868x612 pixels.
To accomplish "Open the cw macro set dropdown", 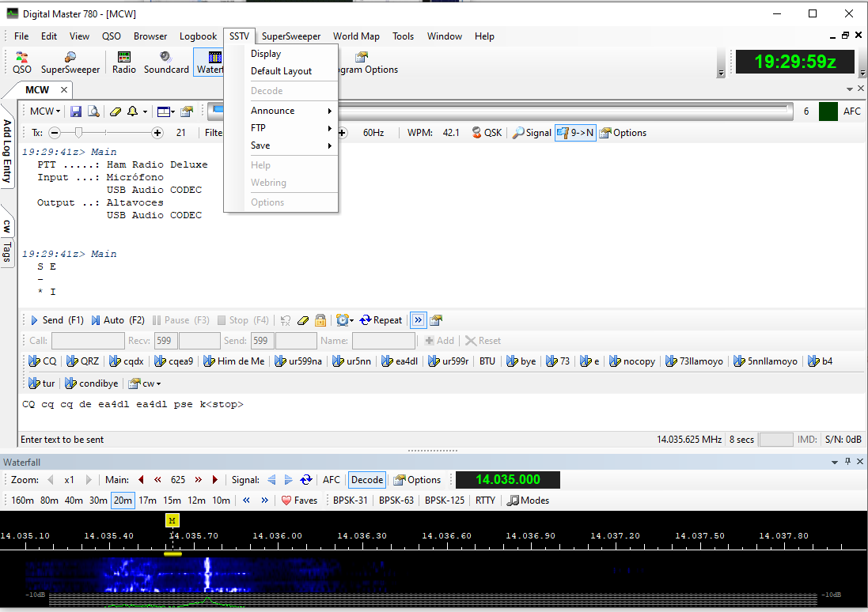I will (x=145, y=383).
